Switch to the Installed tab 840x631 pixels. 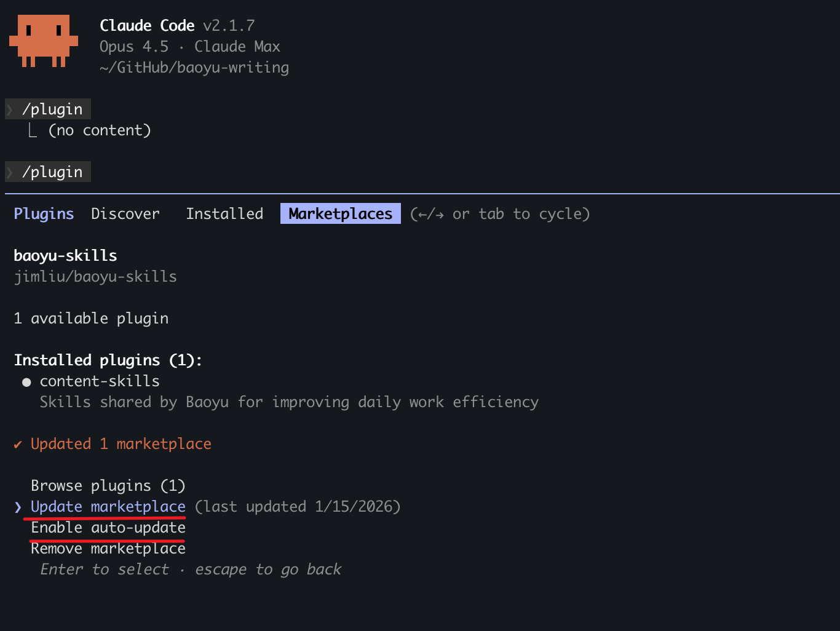224,213
